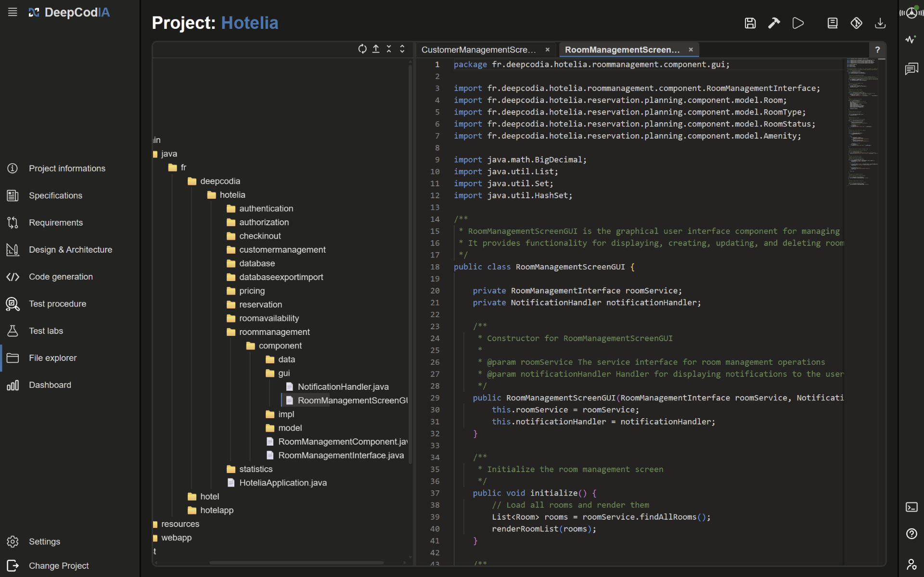This screenshot has width=924, height=577.
Task: Expand the authentication folder
Action: pyautogui.click(x=260, y=209)
